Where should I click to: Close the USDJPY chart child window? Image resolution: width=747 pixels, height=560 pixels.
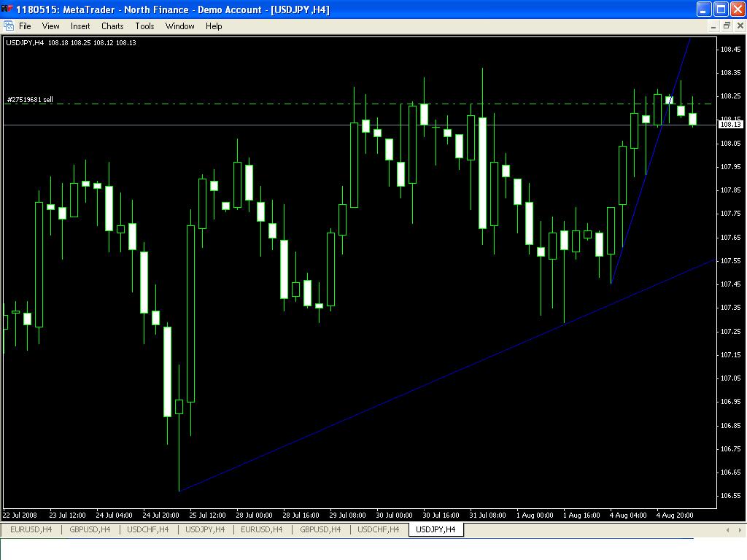(x=740, y=26)
